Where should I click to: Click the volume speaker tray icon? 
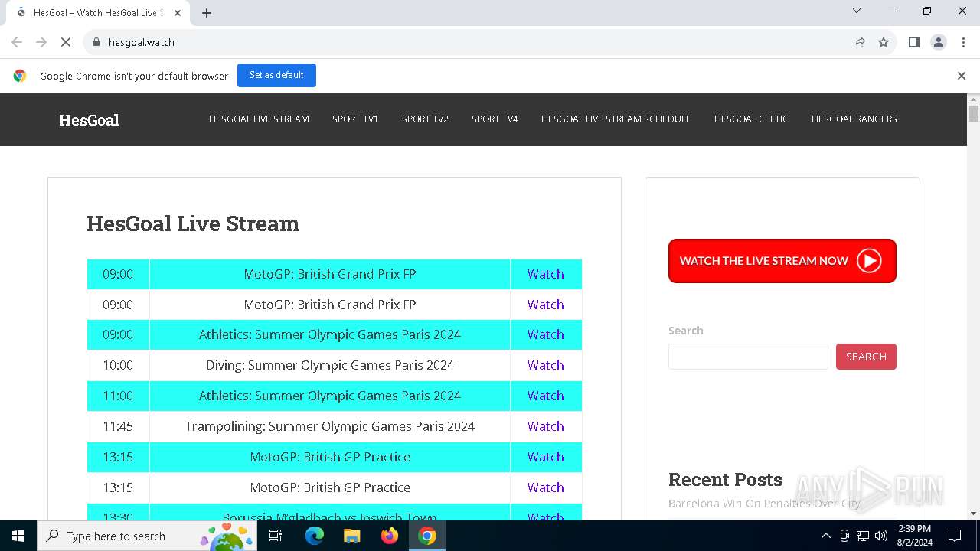[x=881, y=536]
